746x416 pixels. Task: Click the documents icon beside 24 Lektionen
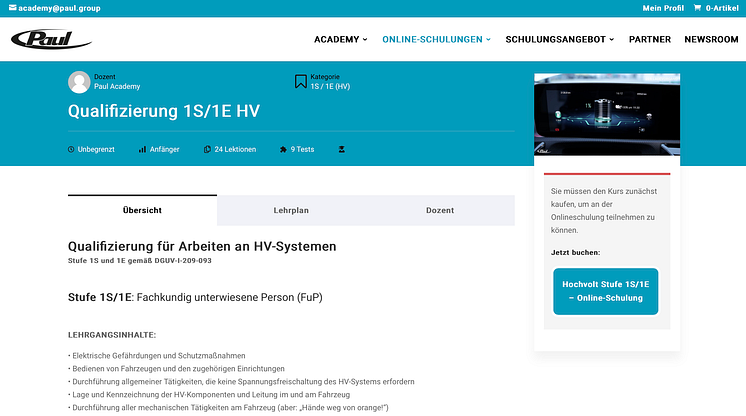coord(206,149)
